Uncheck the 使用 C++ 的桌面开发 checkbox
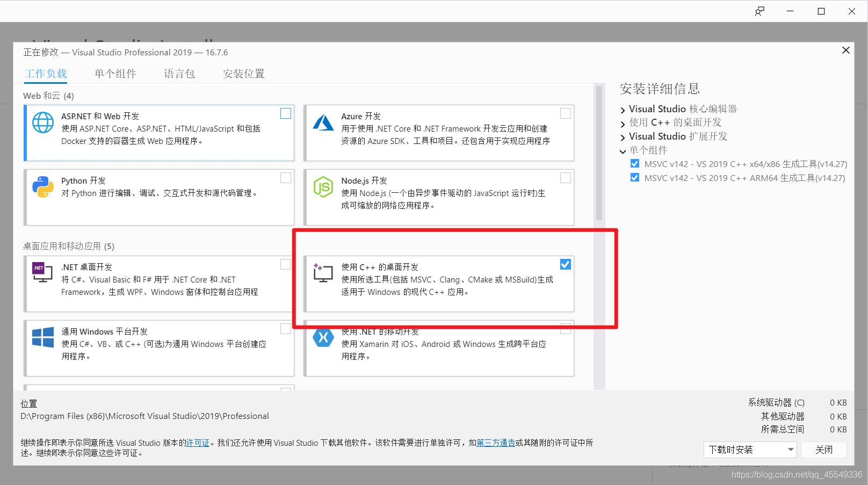Screen dimensions: 868x485 pyautogui.click(x=566, y=264)
